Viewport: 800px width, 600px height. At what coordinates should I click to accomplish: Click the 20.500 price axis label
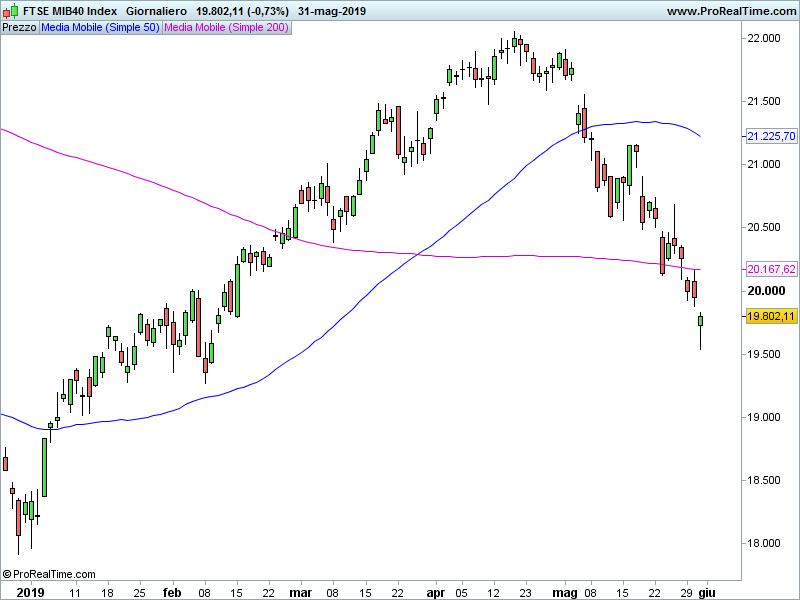764,228
